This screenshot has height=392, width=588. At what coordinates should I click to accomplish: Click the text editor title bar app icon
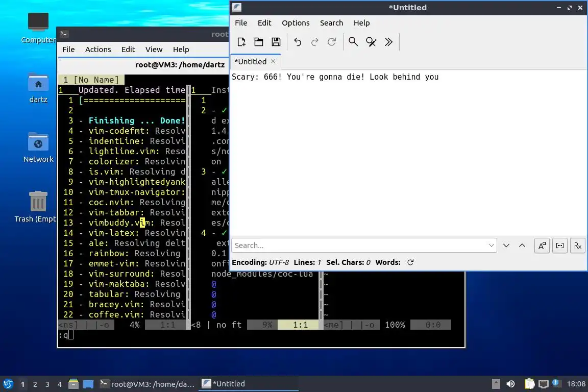coord(237,8)
